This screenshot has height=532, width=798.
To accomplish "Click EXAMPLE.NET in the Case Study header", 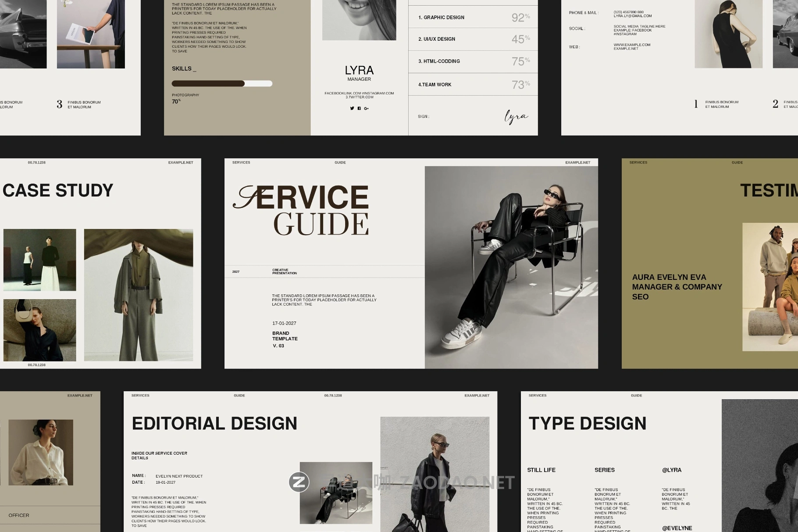I will pos(180,162).
